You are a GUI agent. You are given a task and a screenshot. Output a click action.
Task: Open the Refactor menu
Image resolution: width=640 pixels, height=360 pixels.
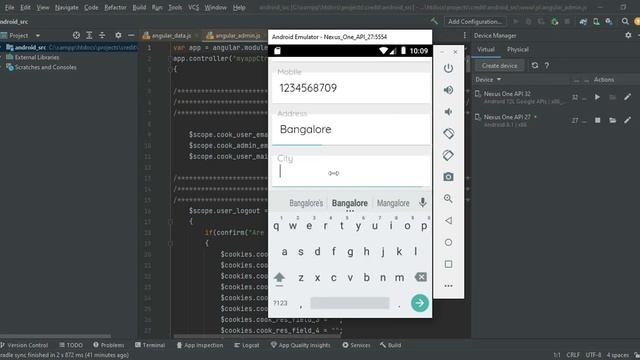point(115,7)
